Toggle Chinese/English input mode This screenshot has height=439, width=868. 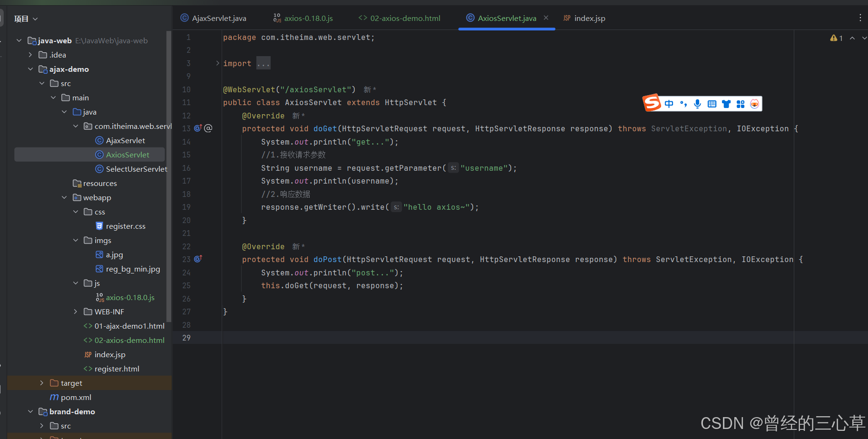(669, 104)
